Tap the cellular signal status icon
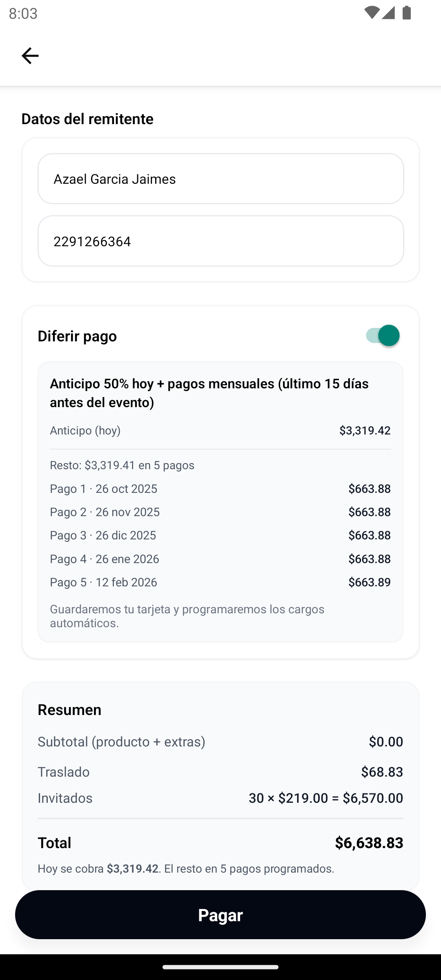Screen dimensions: 441x980 pos(388,13)
